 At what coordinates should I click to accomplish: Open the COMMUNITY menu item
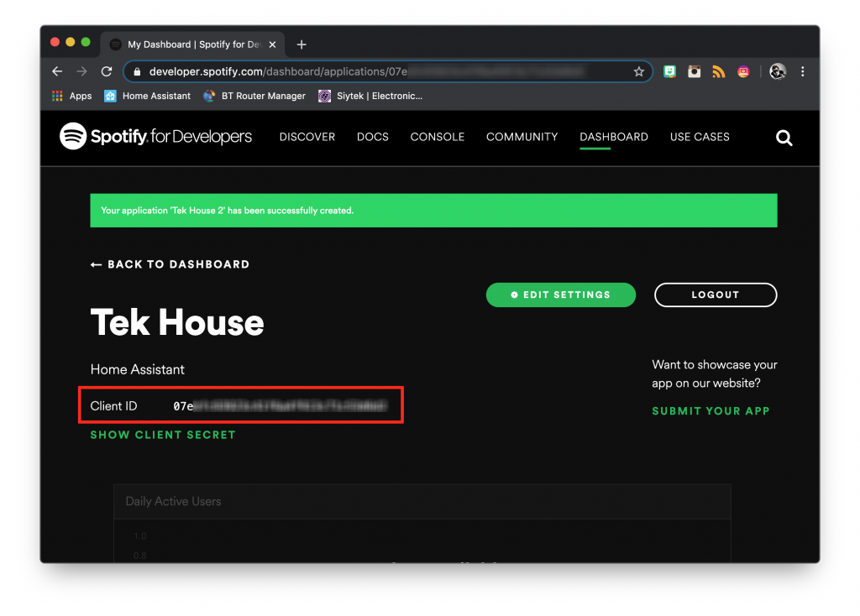point(522,137)
